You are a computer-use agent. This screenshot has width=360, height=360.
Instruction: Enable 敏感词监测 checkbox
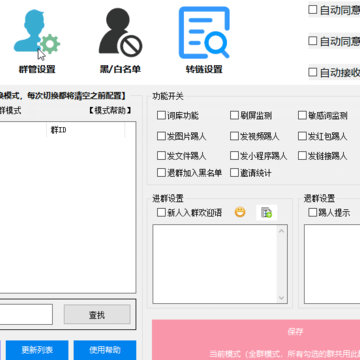[302, 116]
